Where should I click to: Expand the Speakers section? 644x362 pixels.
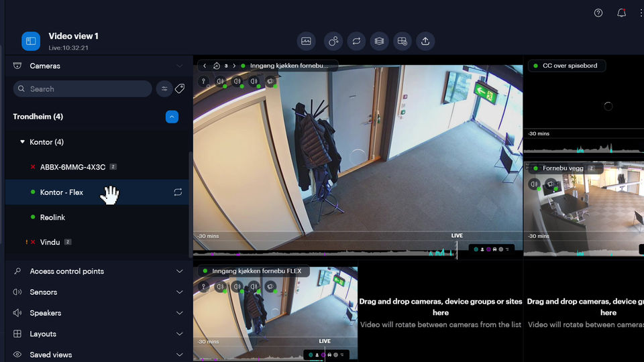pyautogui.click(x=180, y=313)
